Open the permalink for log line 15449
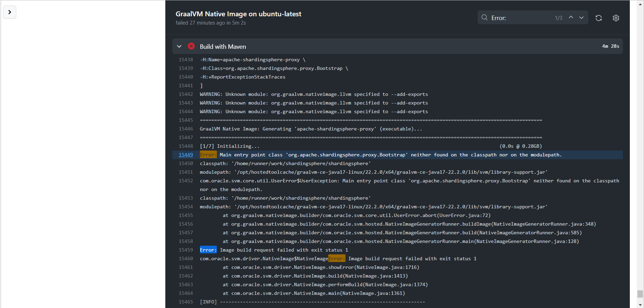Screen dimensions: 644x308 pyautogui.click(x=186, y=155)
